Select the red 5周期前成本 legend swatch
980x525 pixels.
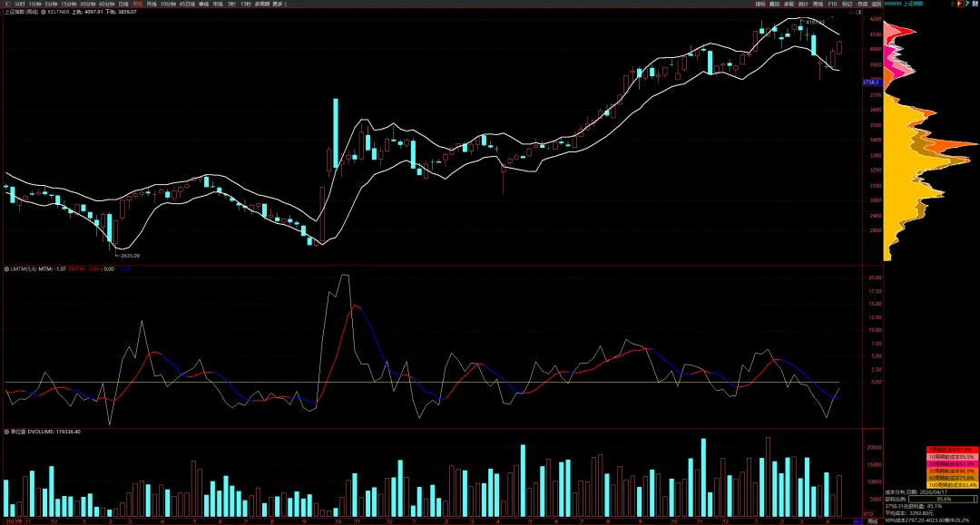click(953, 450)
